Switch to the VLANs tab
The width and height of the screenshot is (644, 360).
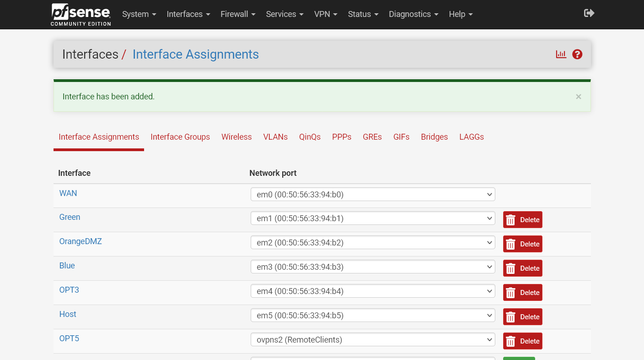pyautogui.click(x=275, y=137)
